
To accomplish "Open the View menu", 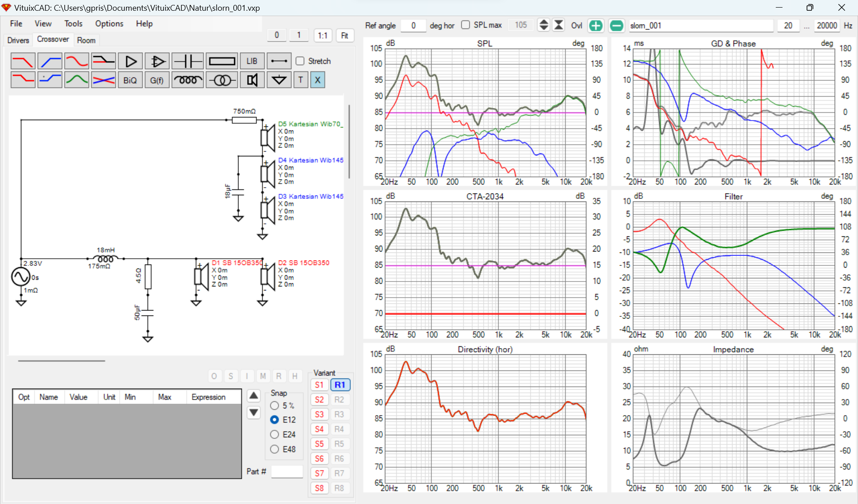I will pos(43,24).
